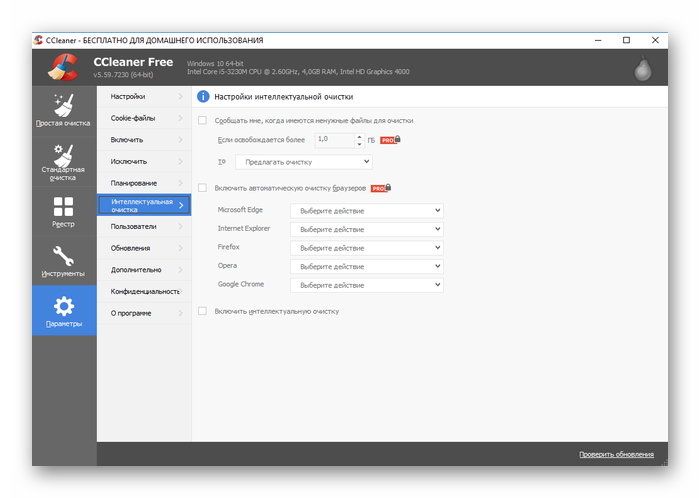The width and height of the screenshot is (700, 498).
Task: Click CCleaner title bar app icon
Action: 38,40
